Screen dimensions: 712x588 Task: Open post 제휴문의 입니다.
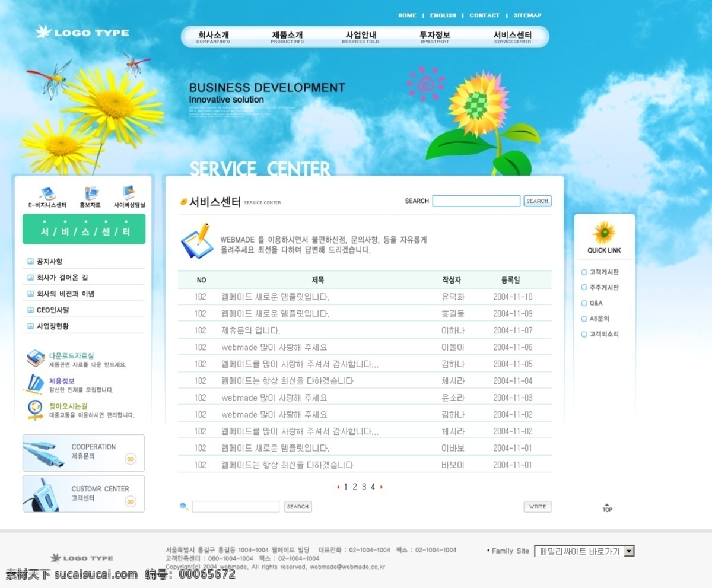click(250, 330)
